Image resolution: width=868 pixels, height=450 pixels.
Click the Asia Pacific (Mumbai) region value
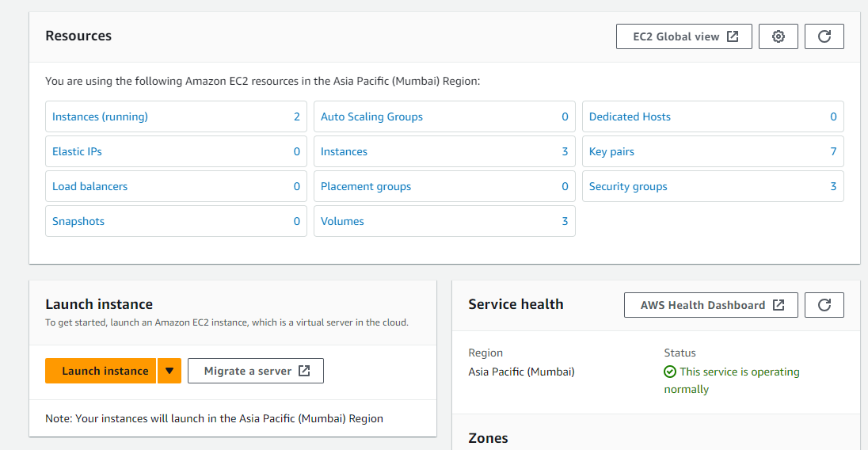click(x=521, y=372)
